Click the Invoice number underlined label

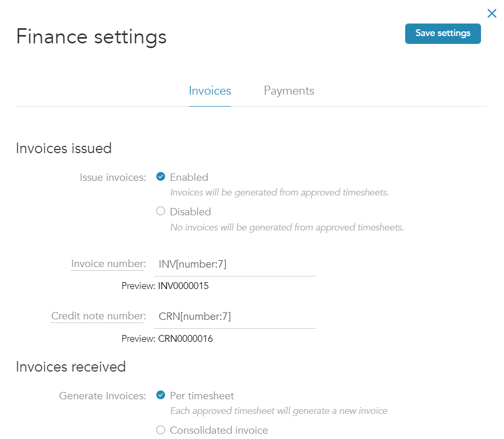tap(108, 264)
